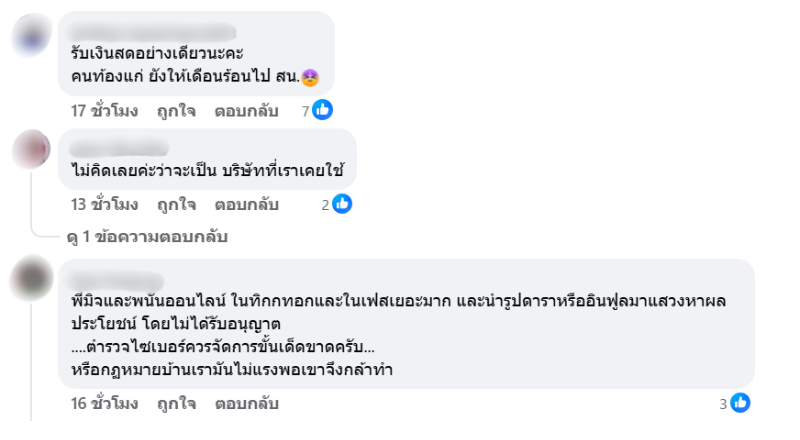Open the '16 ชั่วโมง' timestamp link
The height and width of the screenshot is (440, 800).
point(104,403)
